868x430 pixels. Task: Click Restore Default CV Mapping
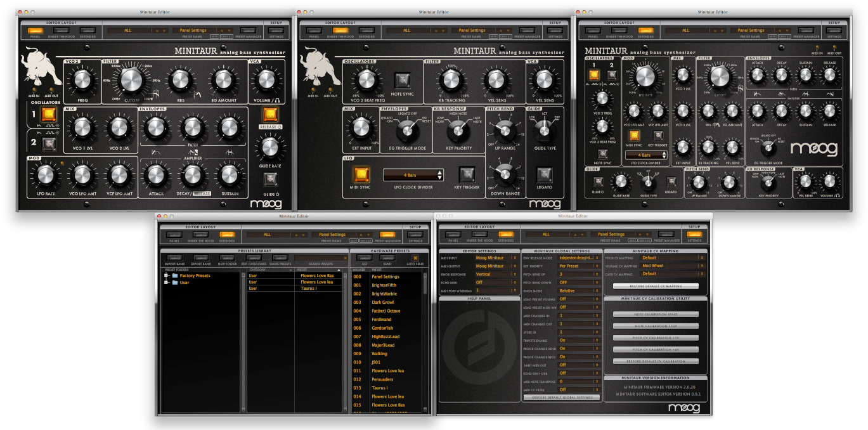pos(656,286)
